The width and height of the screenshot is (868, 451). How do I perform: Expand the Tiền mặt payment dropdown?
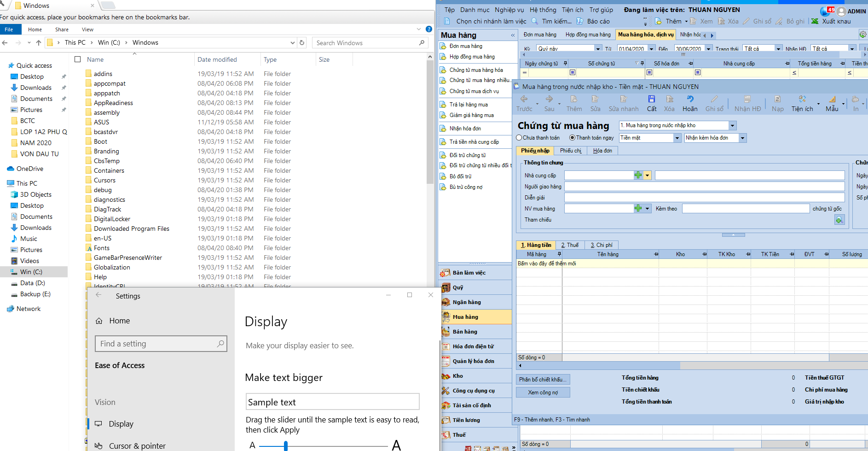tap(677, 138)
